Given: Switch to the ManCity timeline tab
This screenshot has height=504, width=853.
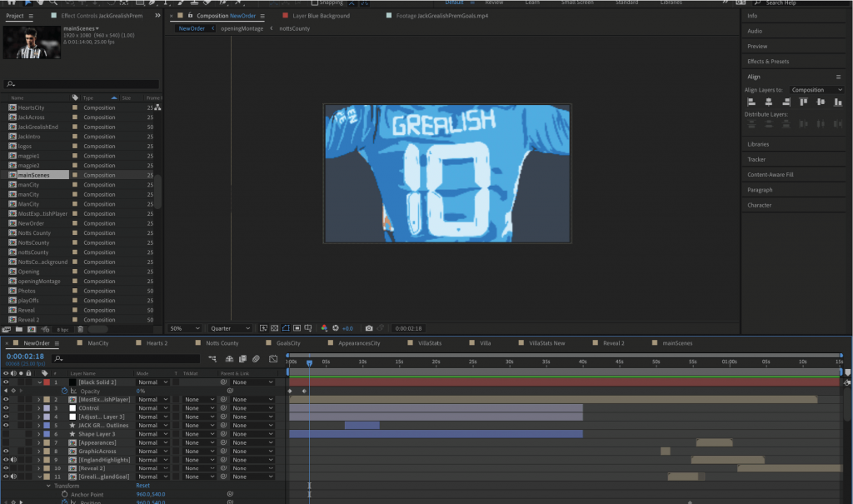Looking at the screenshot, I should 100,342.
